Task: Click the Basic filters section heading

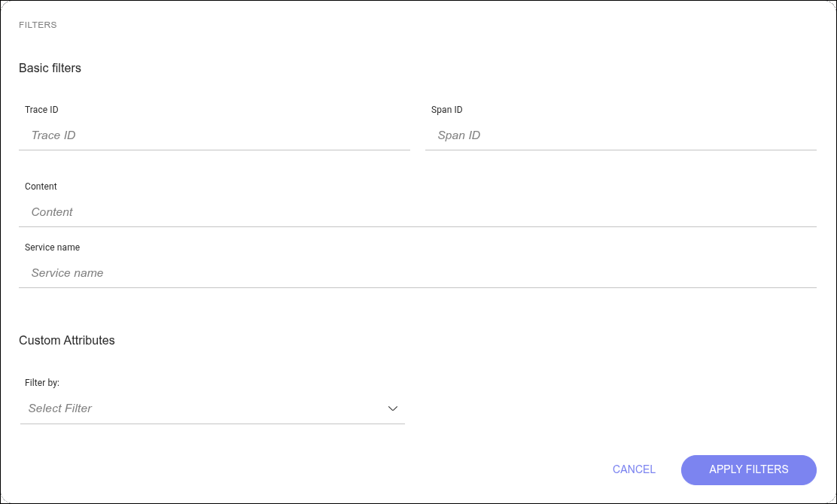Action: coord(50,68)
